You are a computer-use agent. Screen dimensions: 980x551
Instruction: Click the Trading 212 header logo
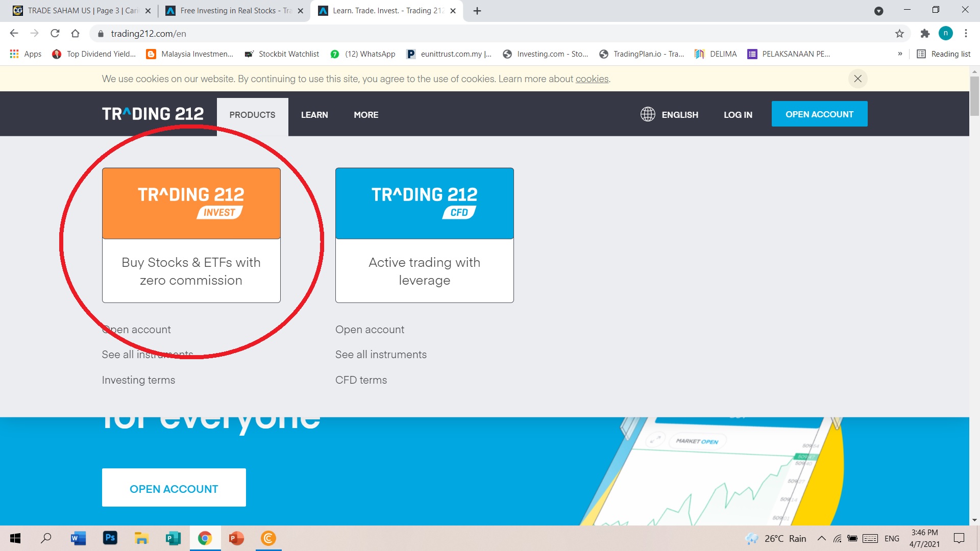click(x=153, y=114)
